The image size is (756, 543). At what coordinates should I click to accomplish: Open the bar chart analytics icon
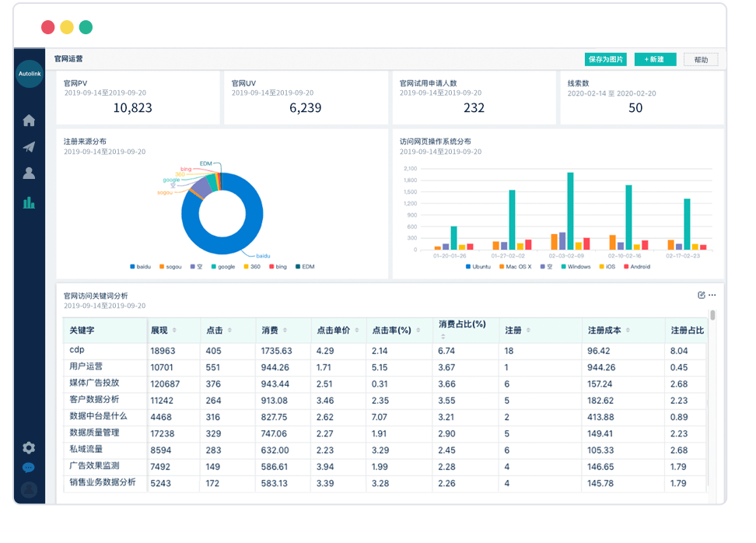[x=29, y=202]
